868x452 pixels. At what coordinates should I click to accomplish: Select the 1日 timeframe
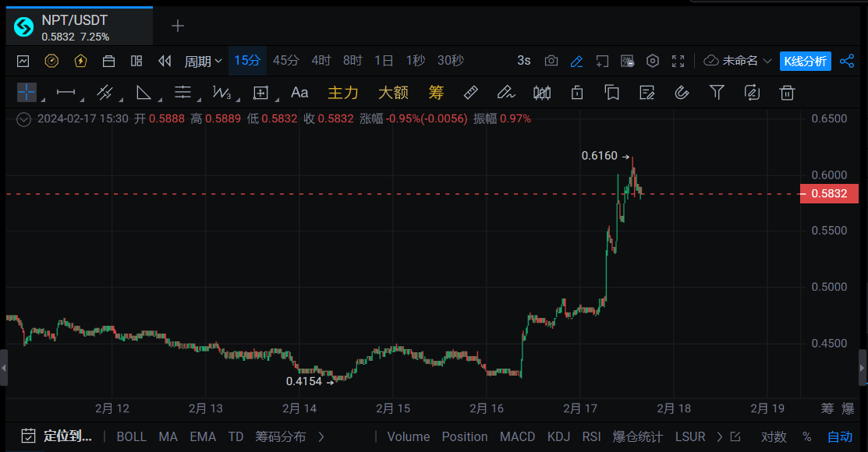(384, 61)
